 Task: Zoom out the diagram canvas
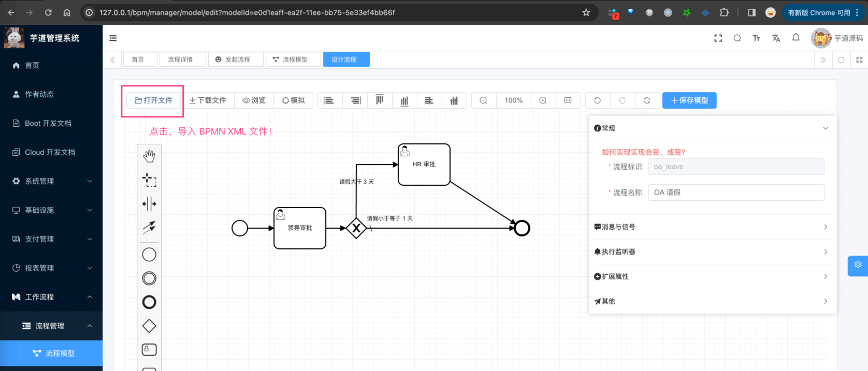483,100
